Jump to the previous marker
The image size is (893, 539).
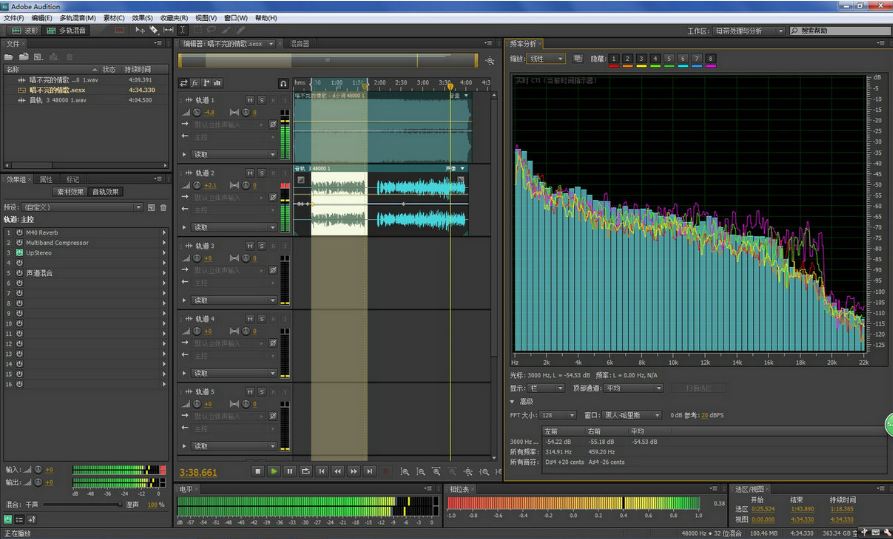[322, 471]
